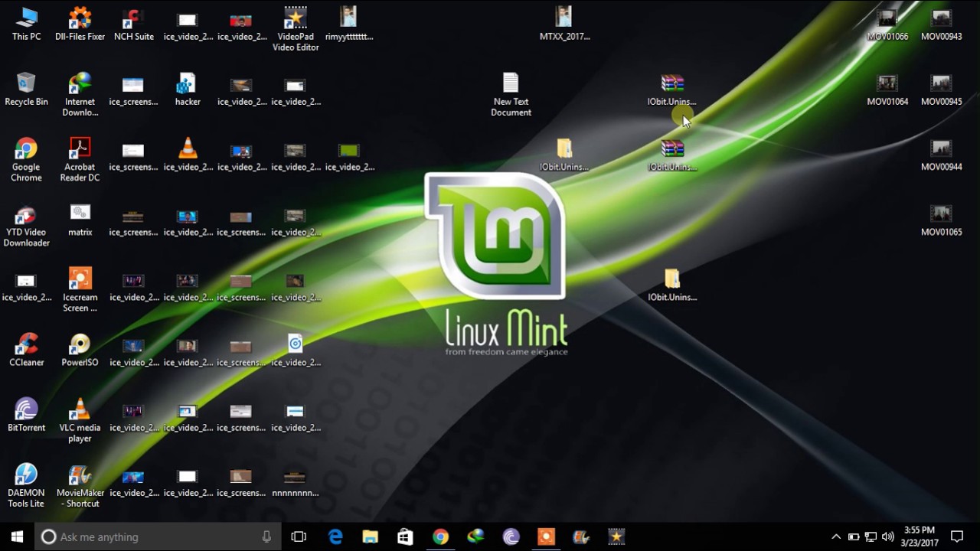Select the New Text Document file
This screenshot has height=551, width=980.
[511, 94]
